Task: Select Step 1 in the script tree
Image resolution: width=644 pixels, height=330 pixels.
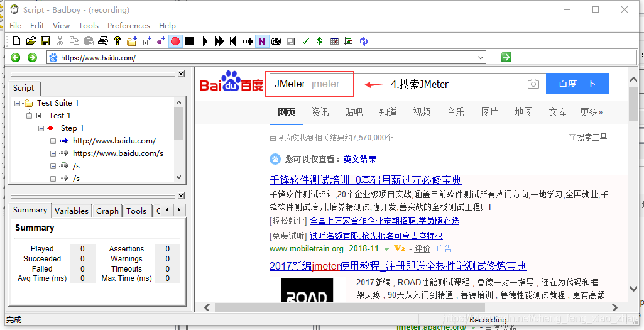Action: coord(72,128)
